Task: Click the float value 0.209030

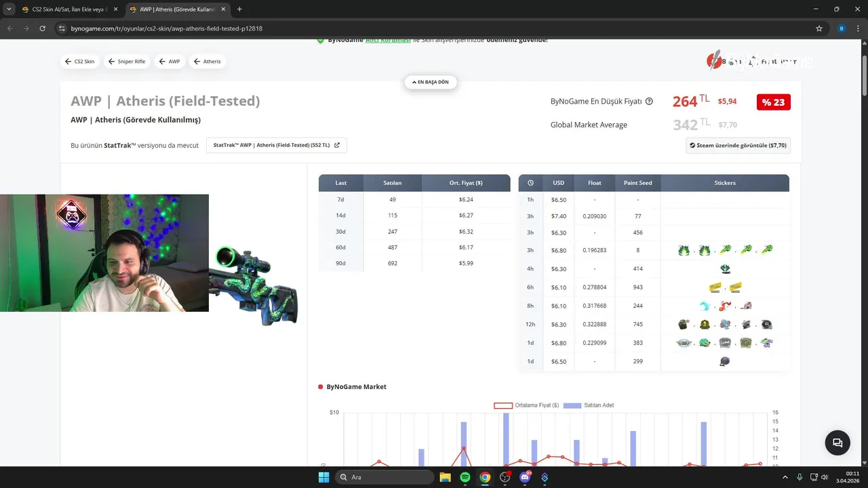Action: 595,216
